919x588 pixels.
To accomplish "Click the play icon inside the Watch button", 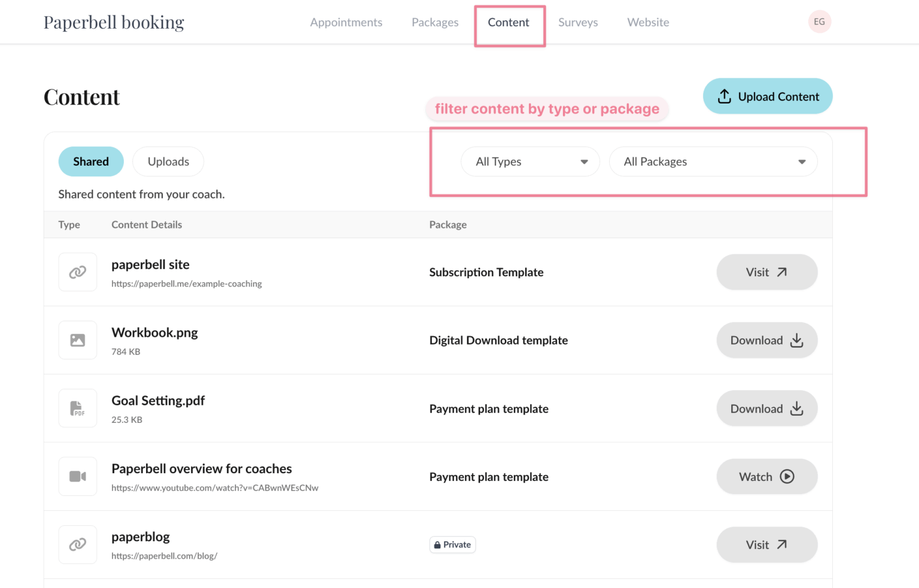I will [x=788, y=477].
